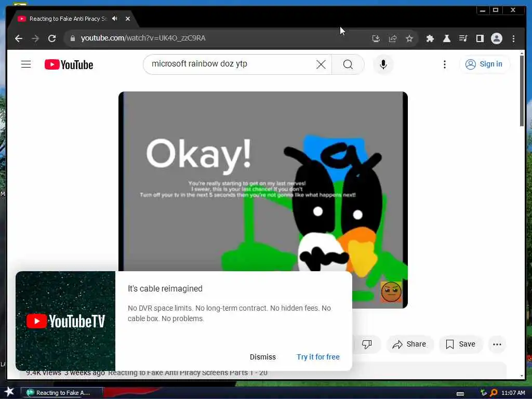Clear the search text with X
Viewport: 532px width, 399px height.
[321, 64]
